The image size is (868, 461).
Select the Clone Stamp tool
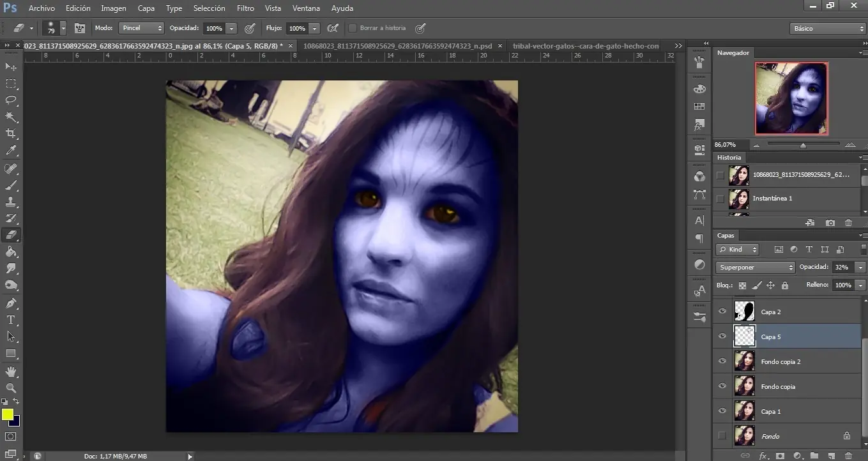pos(11,202)
